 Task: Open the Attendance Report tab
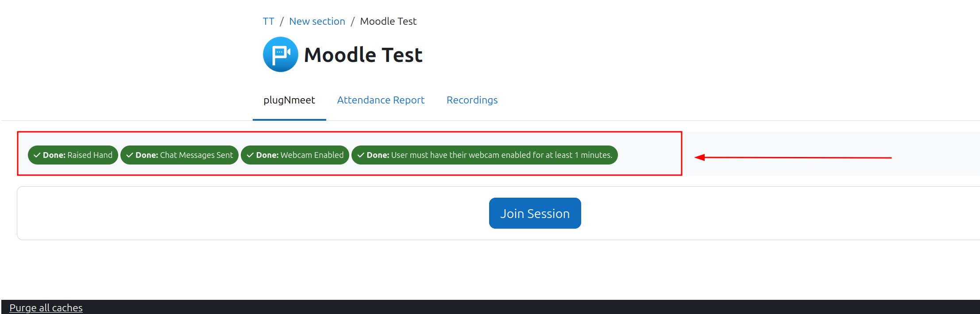[x=381, y=100]
